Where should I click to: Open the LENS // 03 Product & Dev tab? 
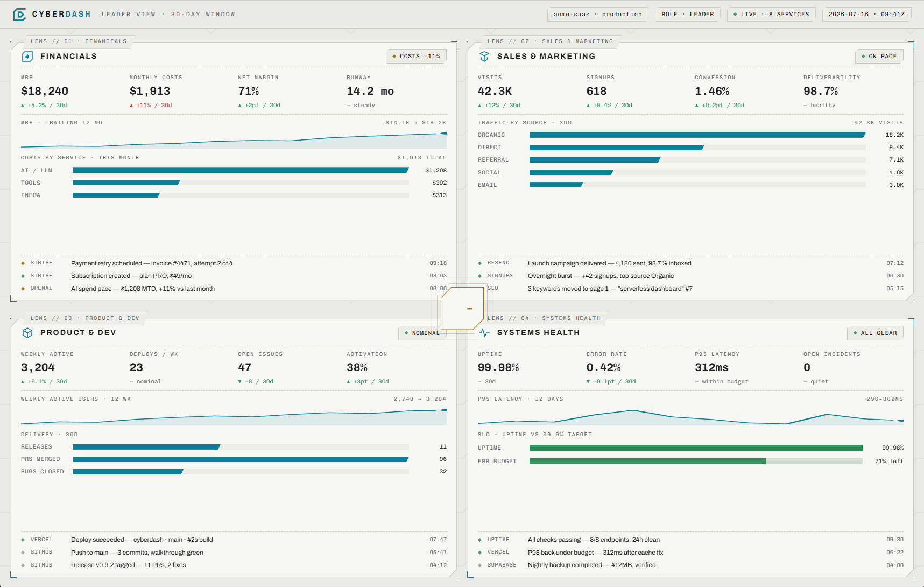(x=85, y=318)
